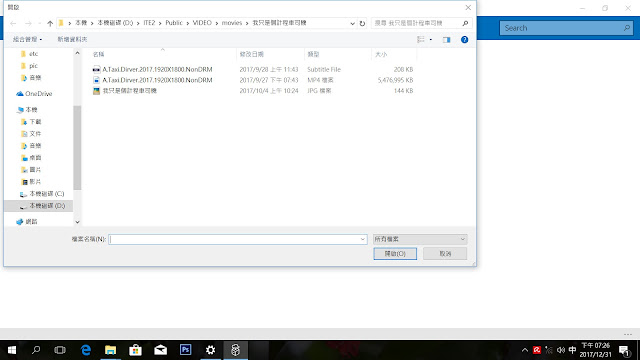Select the JPG image file
The height and width of the screenshot is (360, 640).
[x=129, y=91]
